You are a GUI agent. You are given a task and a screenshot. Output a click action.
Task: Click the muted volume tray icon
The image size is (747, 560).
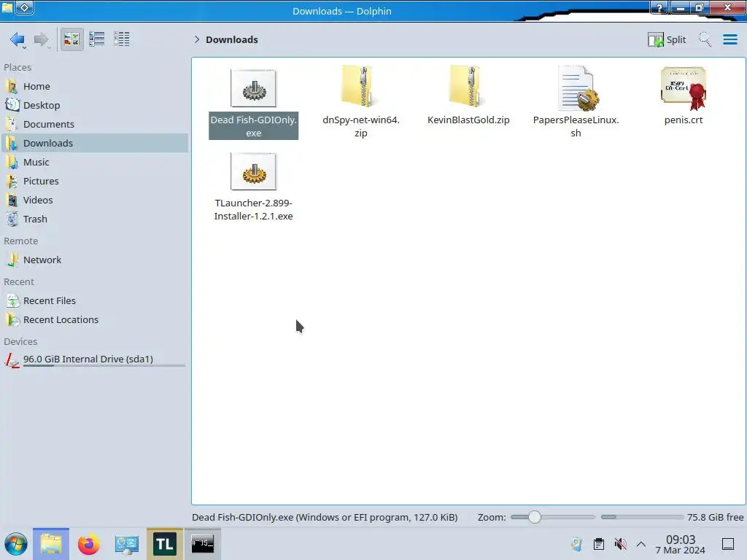620,544
